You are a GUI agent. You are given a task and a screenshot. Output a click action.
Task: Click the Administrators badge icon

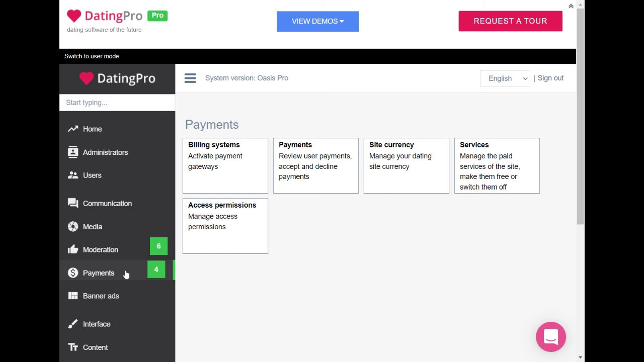73,152
